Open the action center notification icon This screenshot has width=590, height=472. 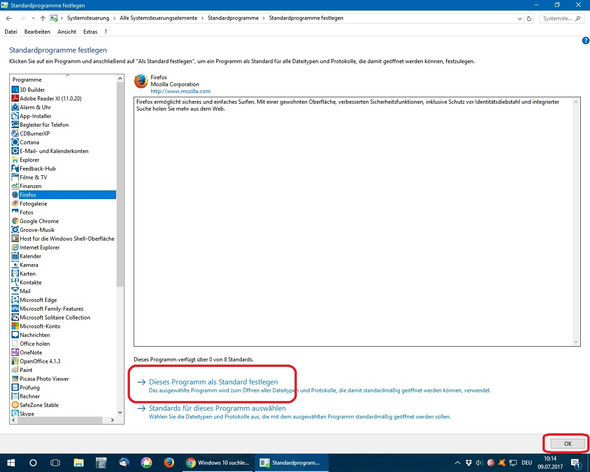click(575, 463)
